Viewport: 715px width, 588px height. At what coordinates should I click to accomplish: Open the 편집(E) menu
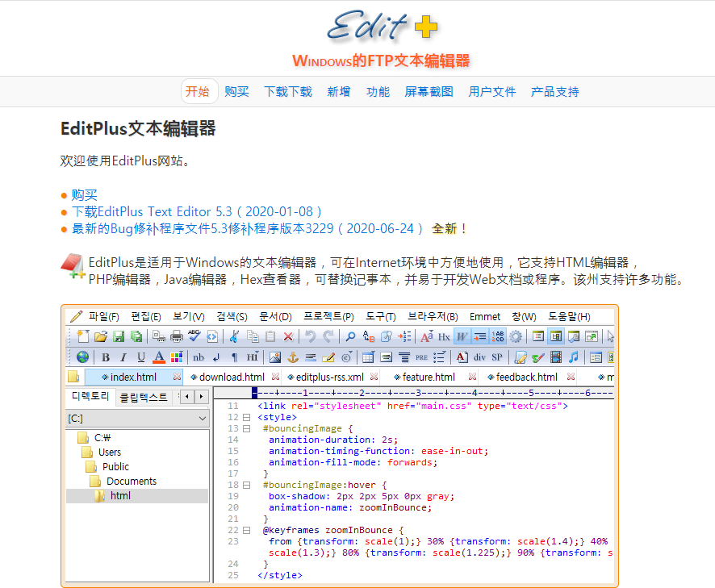point(146,316)
